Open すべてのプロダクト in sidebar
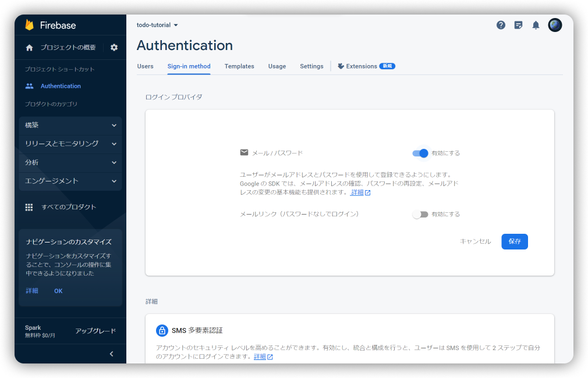The image size is (588, 378). (x=69, y=207)
